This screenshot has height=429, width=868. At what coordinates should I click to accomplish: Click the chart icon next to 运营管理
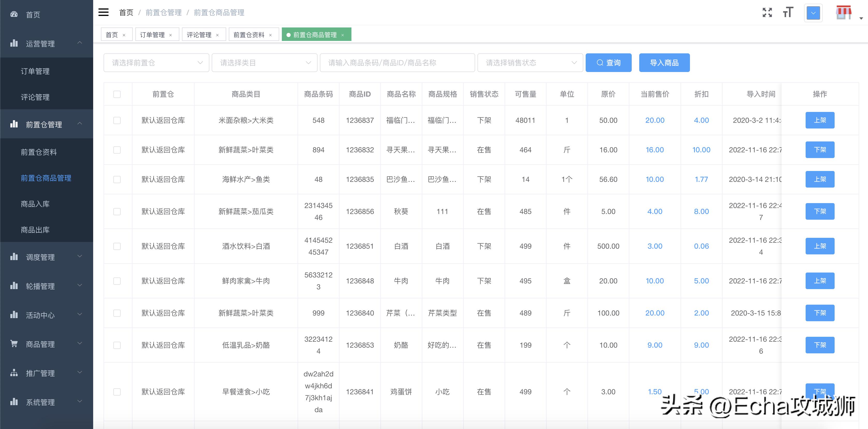14,44
